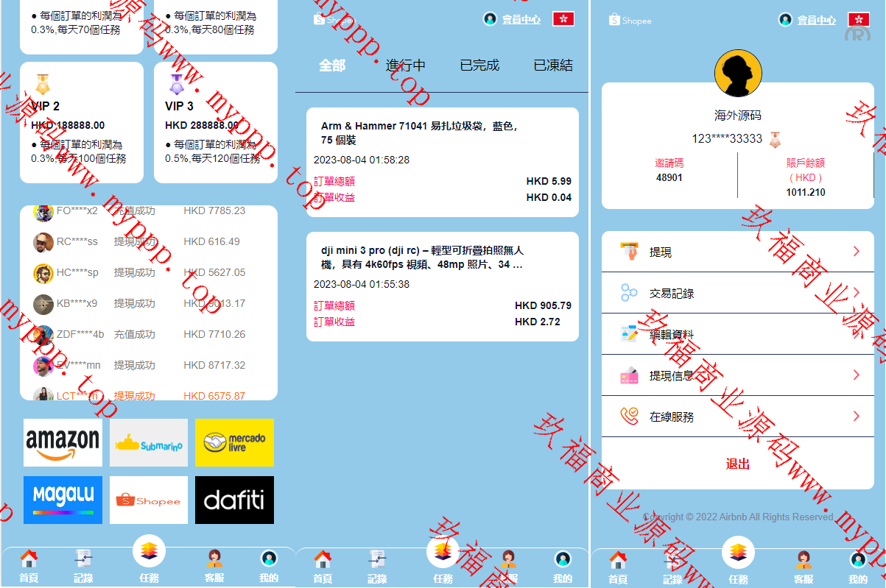Open 會員中心 link in right panel header
This screenshot has width=886, height=588.
816,20
